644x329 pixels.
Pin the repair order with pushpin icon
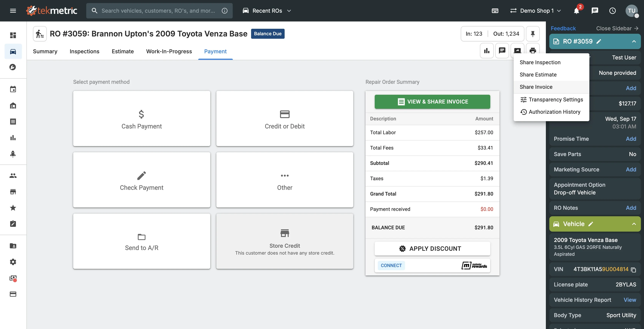pos(532,34)
